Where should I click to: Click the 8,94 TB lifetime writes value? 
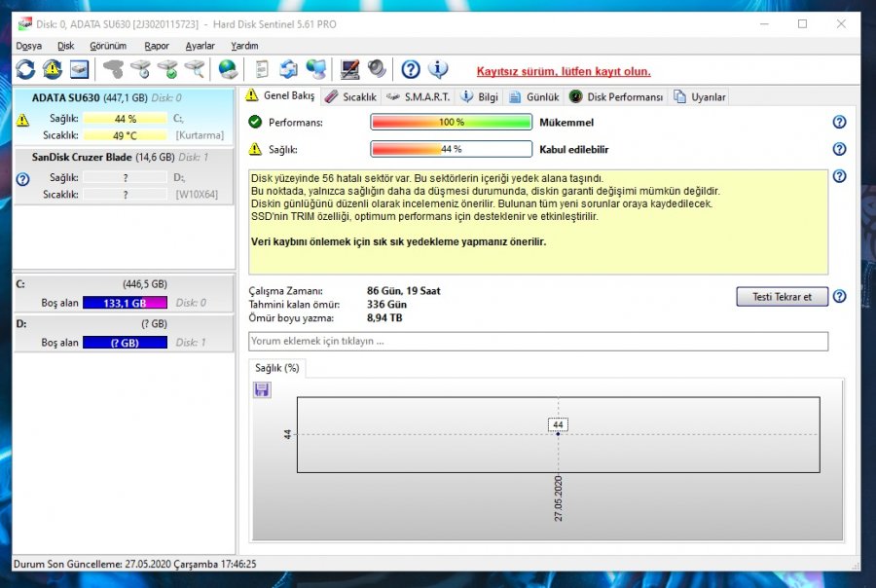coord(384,317)
